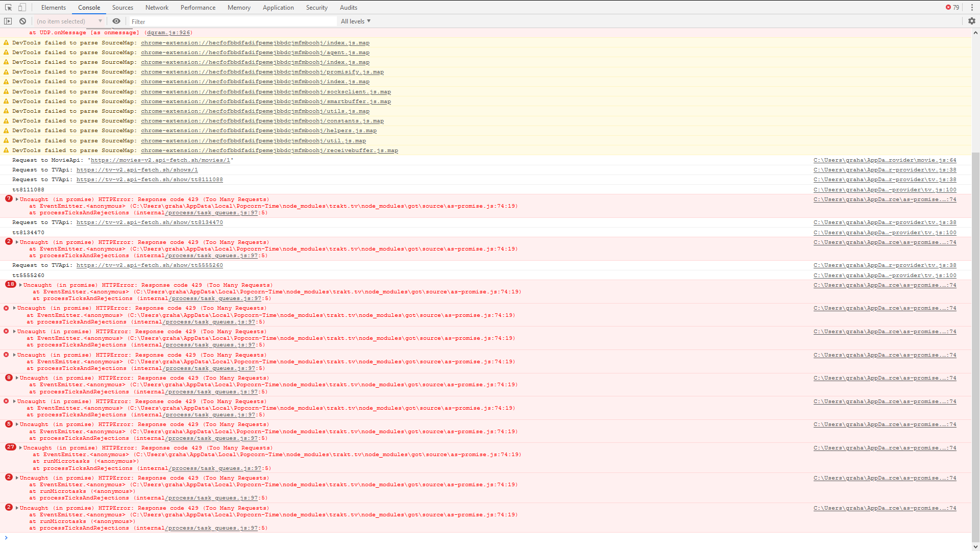
Task: Open the DevTools three-dot menu
Action: click(x=972, y=7)
